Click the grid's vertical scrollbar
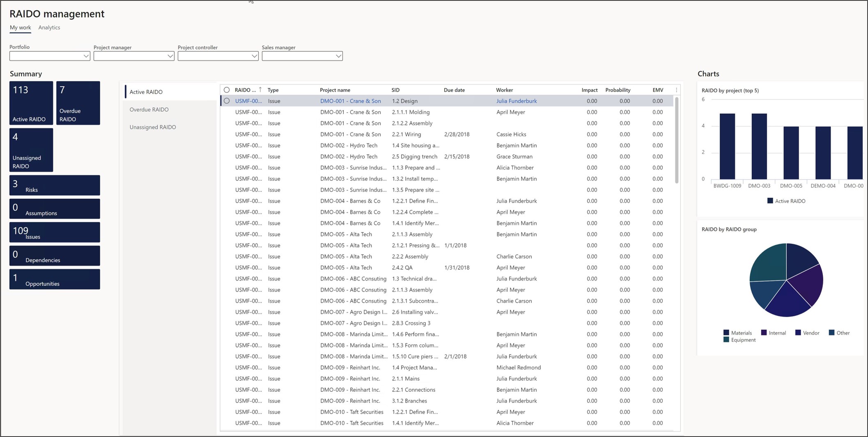The image size is (868, 437). coord(676,140)
